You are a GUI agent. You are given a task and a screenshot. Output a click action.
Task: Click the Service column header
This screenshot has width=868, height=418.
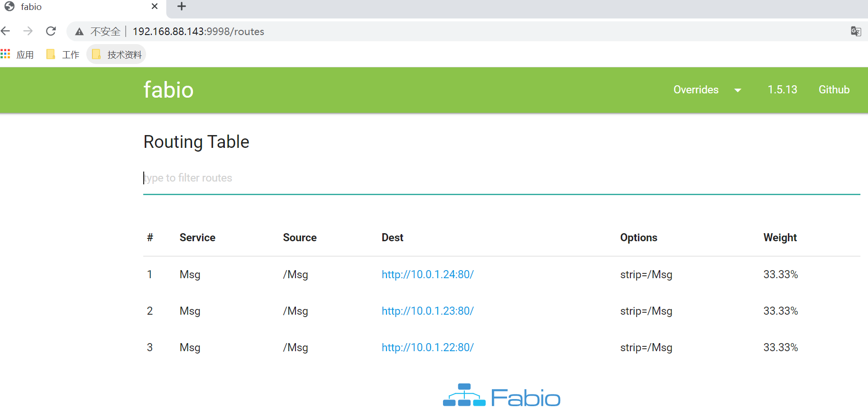point(197,237)
